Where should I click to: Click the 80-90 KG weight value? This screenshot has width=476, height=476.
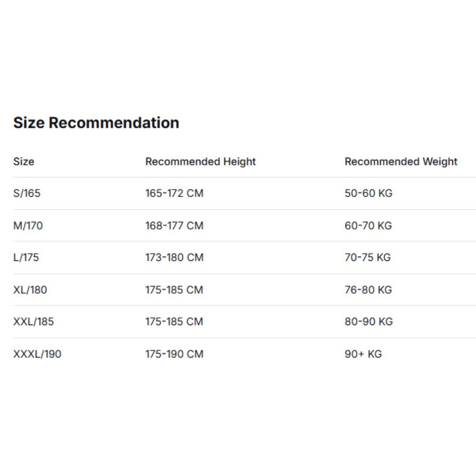pos(369,322)
